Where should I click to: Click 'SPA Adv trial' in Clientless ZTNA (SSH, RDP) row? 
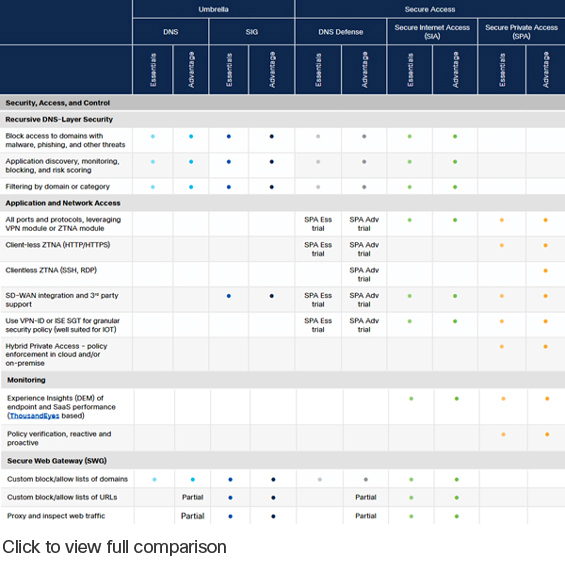point(364,275)
